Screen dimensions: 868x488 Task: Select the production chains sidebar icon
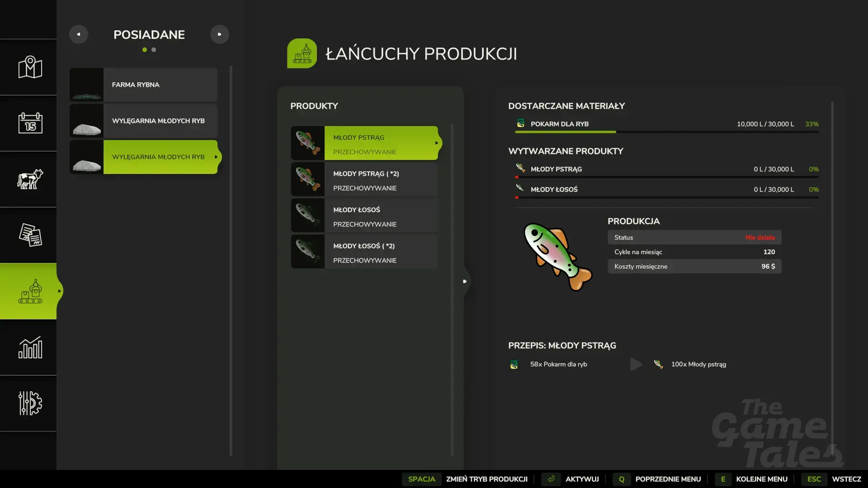point(30,291)
